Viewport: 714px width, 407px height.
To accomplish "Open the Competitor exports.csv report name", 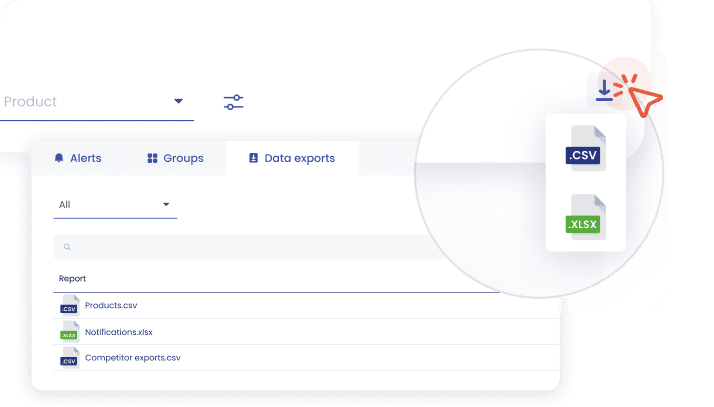I will pyautogui.click(x=133, y=357).
